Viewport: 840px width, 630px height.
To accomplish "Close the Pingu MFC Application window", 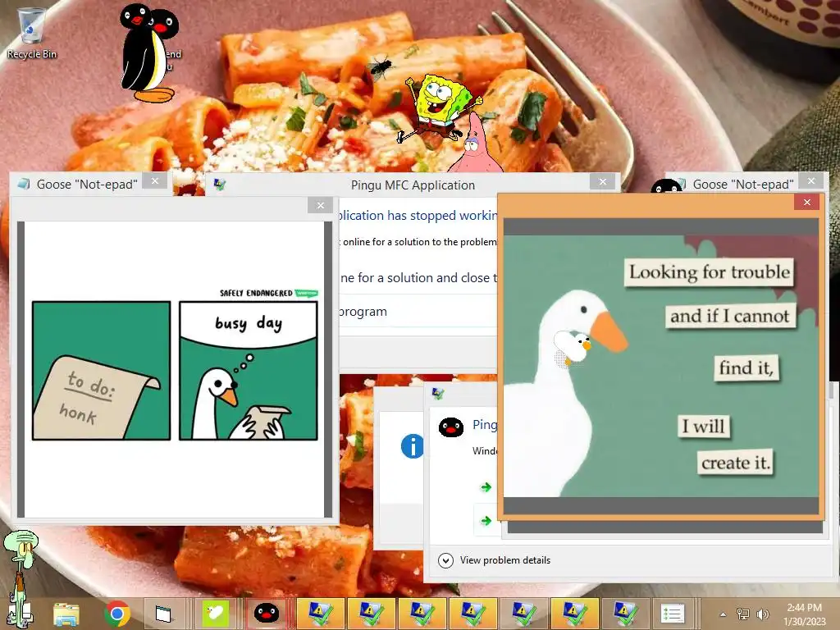I will pos(603,181).
